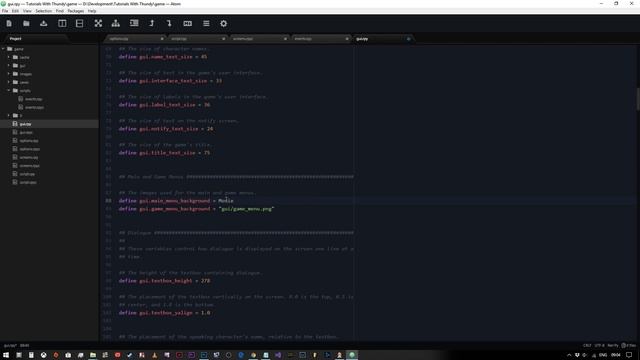This screenshot has width=640, height=360.
Task: Switch to the options.rpy editor tab
Action: point(135,39)
